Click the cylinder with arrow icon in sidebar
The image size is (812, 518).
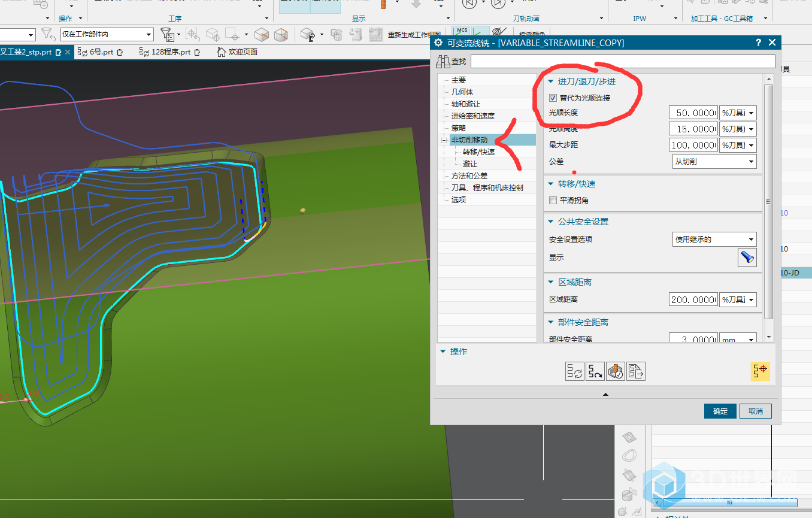pos(628,495)
